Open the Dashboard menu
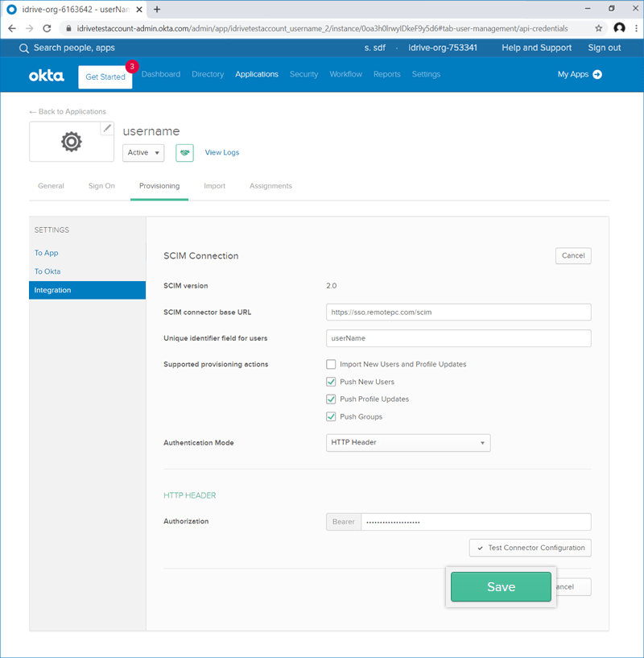Screen dimensions: 644x658 161,74
